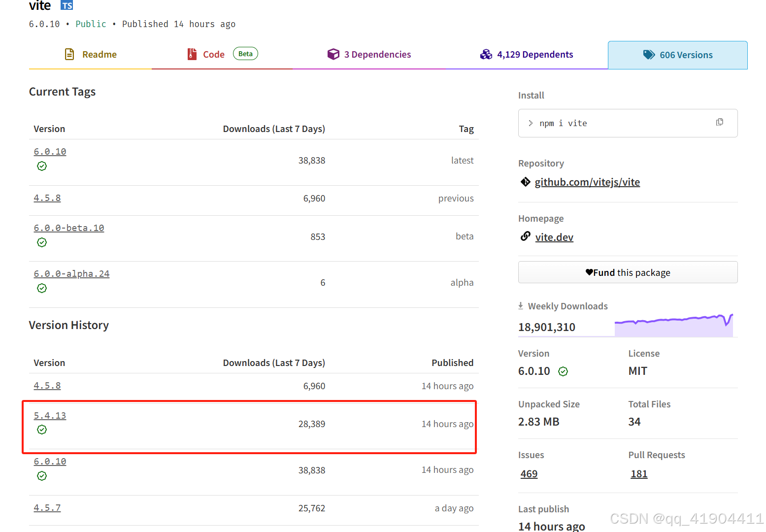Screen dimensions: 766x532
Task: Click the 'previous' tag text
Action: click(x=456, y=199)
